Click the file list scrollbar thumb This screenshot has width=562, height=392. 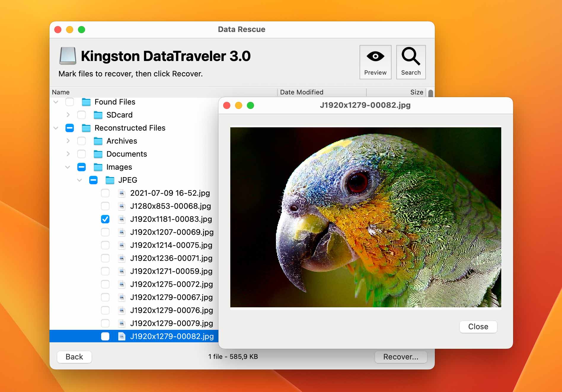point(431,93)
